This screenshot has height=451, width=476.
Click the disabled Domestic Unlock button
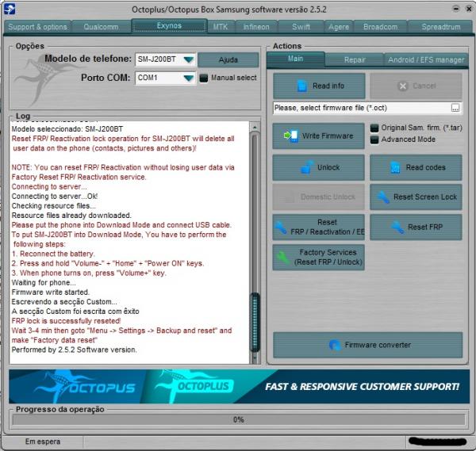[x=318, y=197]
